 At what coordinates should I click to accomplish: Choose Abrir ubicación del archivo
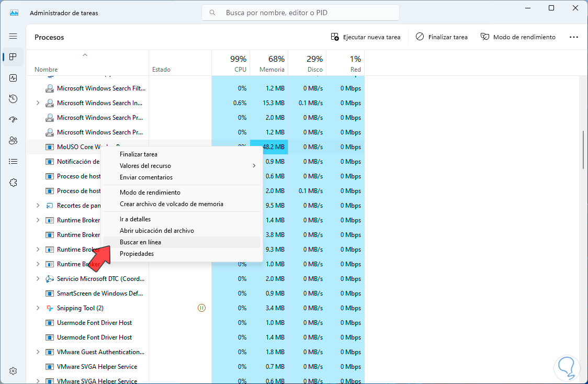coord(182,231)
